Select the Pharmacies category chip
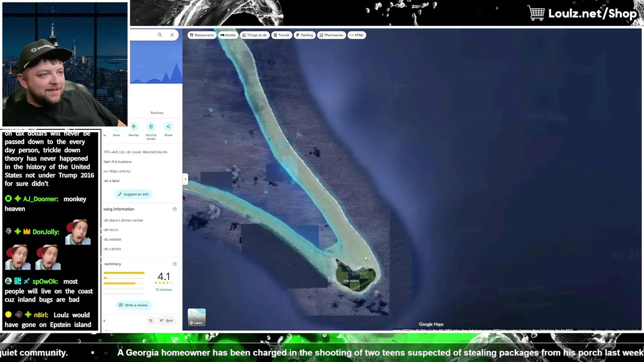The image size is (644, 362). coord(332,35)
